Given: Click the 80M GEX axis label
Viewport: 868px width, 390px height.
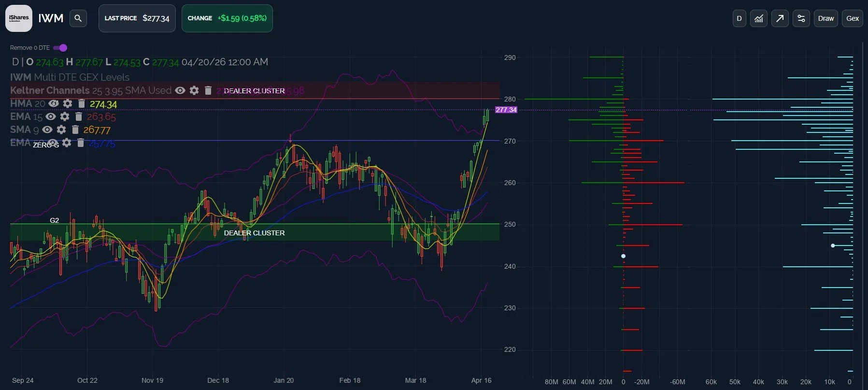Looking at the screenshot, I should pyautogui.click(x=551, y=382).
